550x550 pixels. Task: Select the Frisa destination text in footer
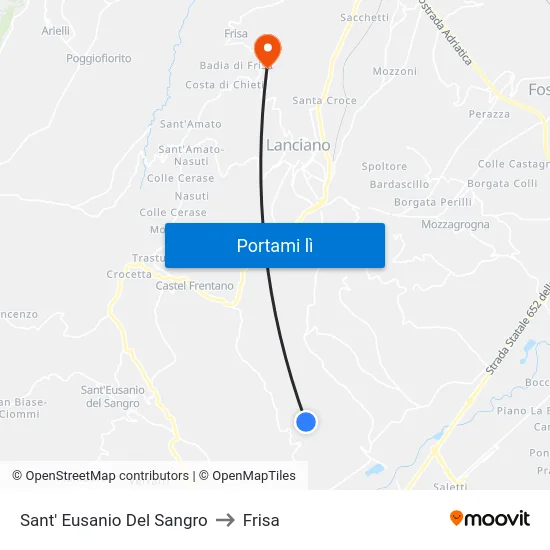click(x=261, y=520)
